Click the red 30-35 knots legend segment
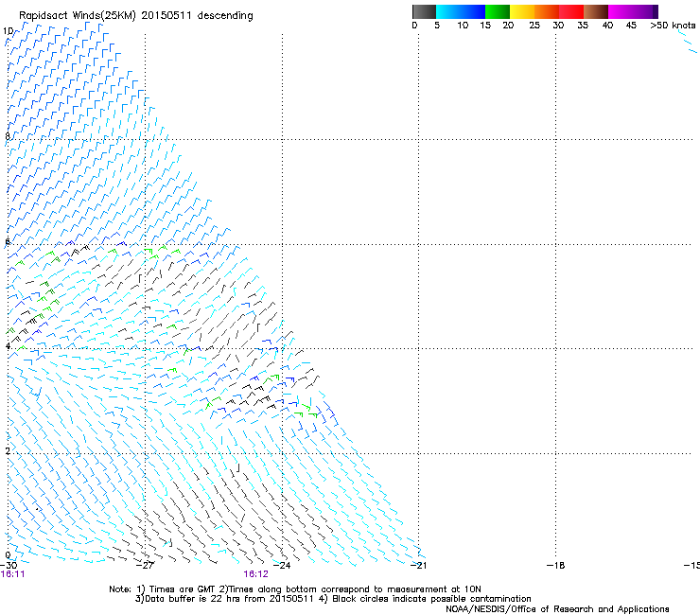 point(571,11)
